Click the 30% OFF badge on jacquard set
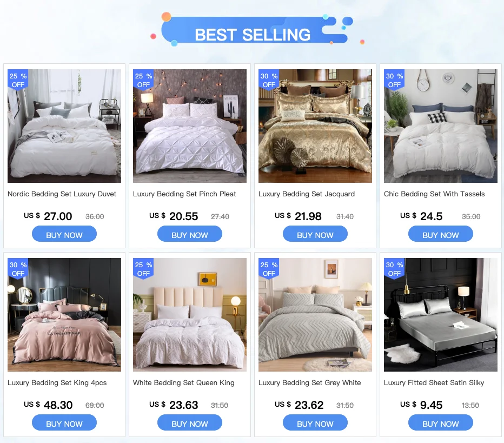The height and width of the screenshot is (443, 504). pos(269,80)
